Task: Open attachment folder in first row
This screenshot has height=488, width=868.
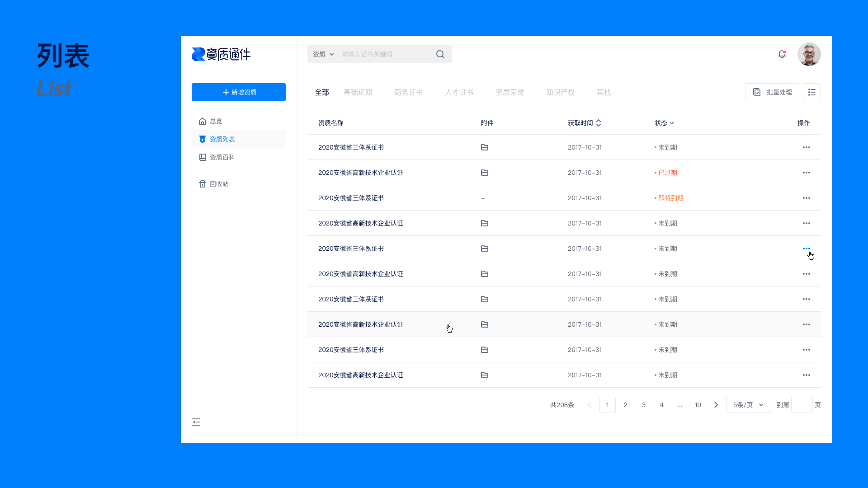Action: [484, 147]
